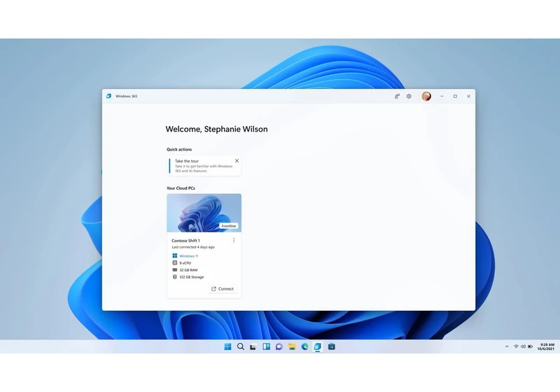The height and width of the screenshot is (392, 560).
Task: Open File Explorer from taskbar
Action: point(292,346)
